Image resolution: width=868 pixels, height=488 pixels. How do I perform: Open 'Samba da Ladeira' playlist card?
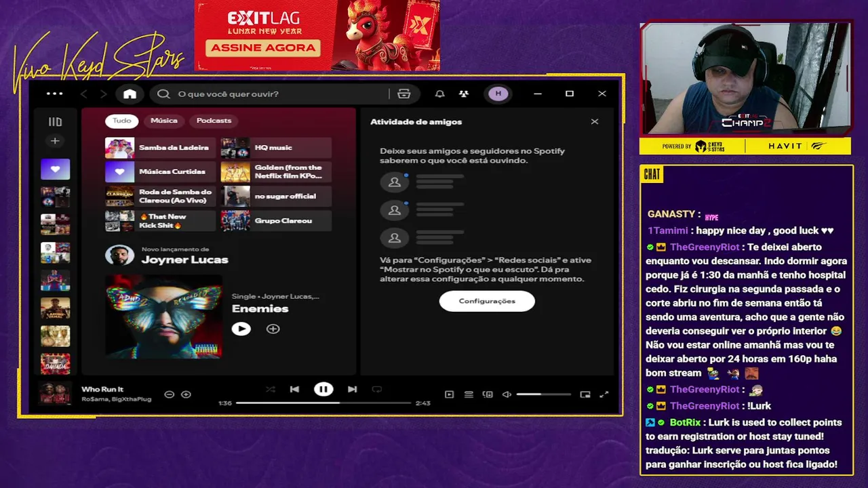click(160, 148)
